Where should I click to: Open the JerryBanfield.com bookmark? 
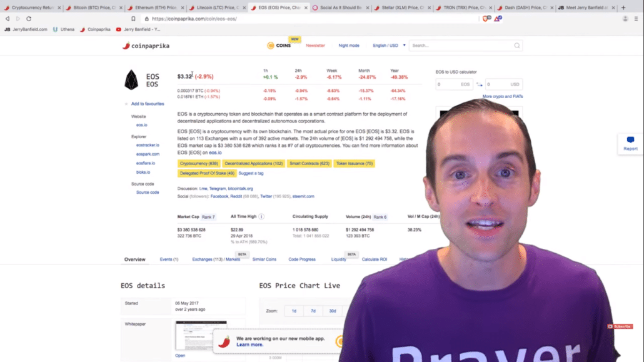click(26, 29)
